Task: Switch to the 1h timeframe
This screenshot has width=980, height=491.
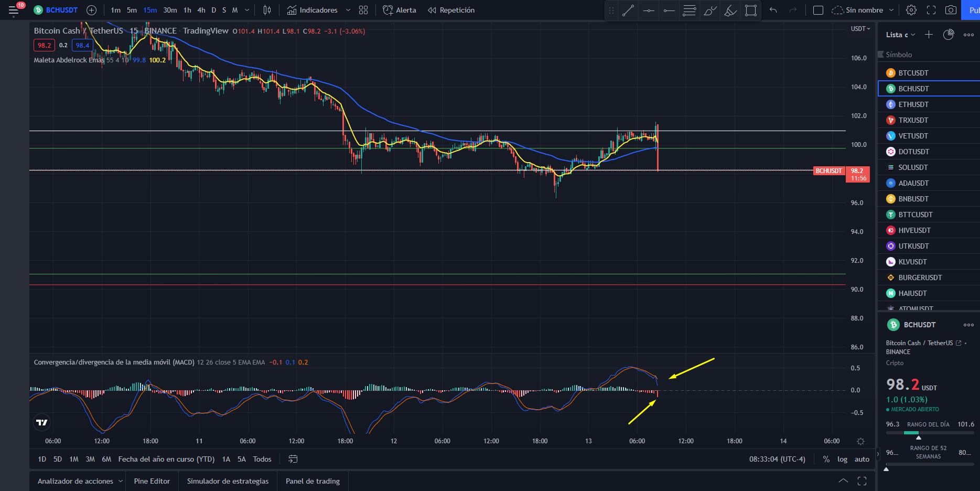Action: click(187, 10)
